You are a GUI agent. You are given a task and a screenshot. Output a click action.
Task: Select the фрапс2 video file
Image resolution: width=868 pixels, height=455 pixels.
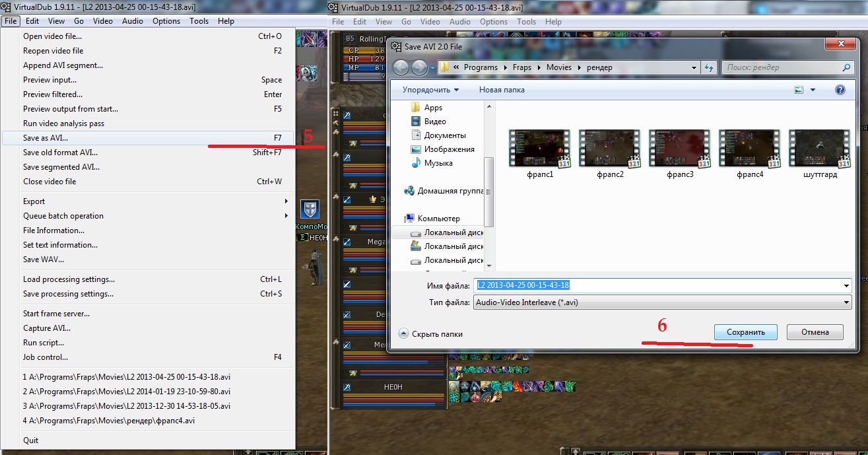tap(609, 154)
